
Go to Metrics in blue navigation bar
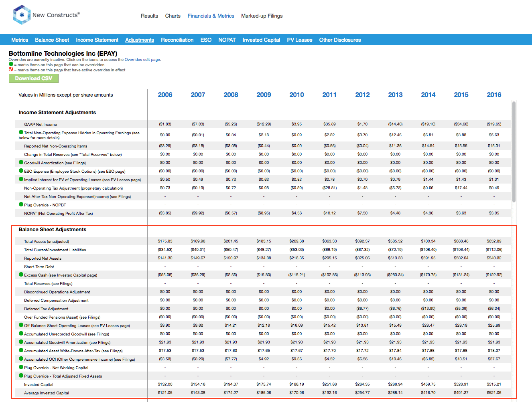coord(20,40)
